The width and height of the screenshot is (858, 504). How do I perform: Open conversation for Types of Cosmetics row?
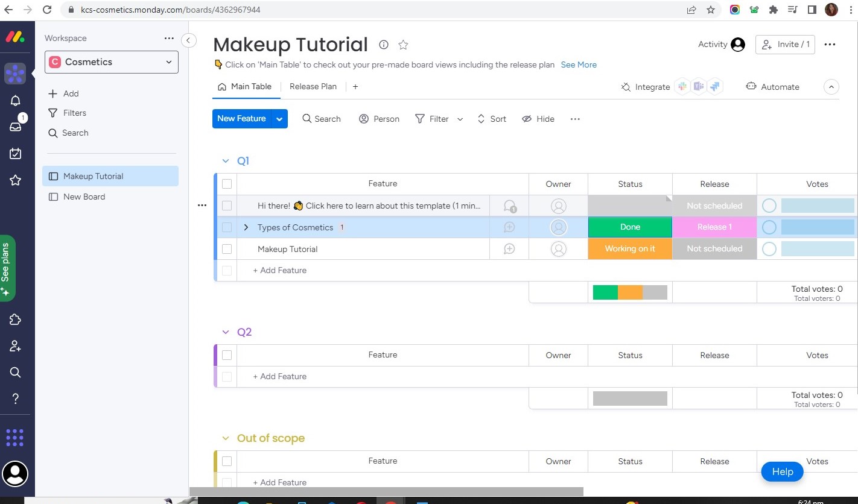[509, 227]
